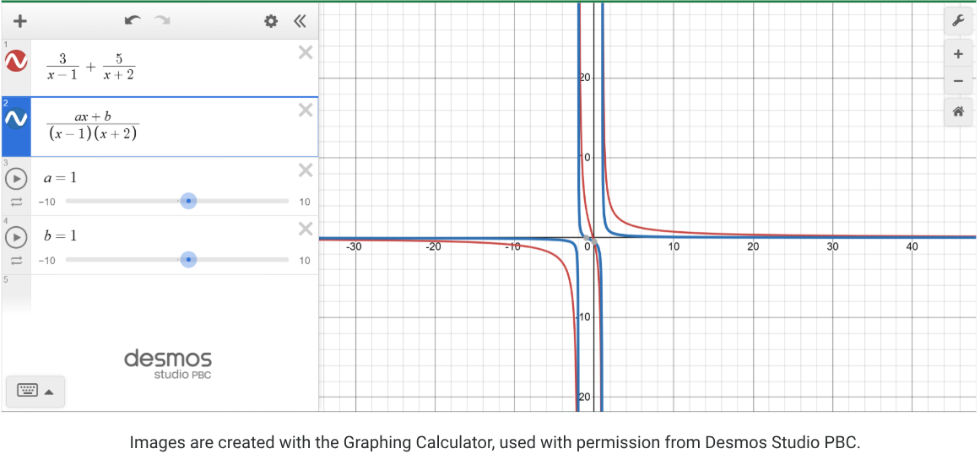This screenshot has width=980, height=454.
Task: Zoom out on the graph
Action: (x=957, y=81)
